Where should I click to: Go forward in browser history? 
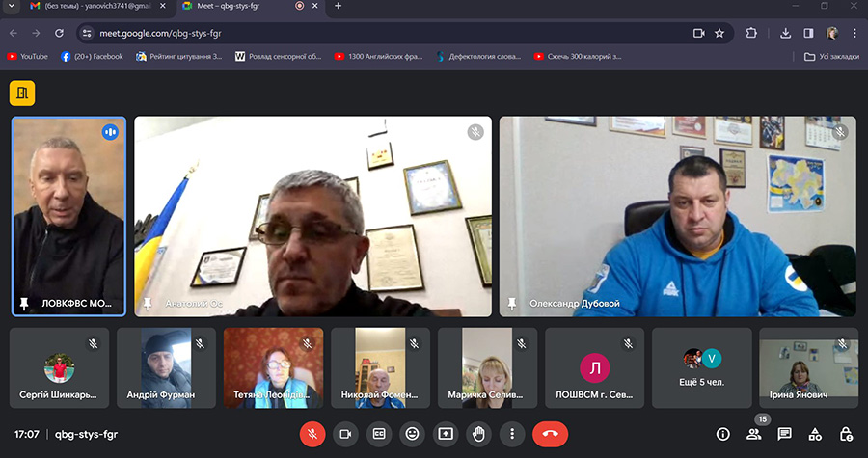coord(36,33)
